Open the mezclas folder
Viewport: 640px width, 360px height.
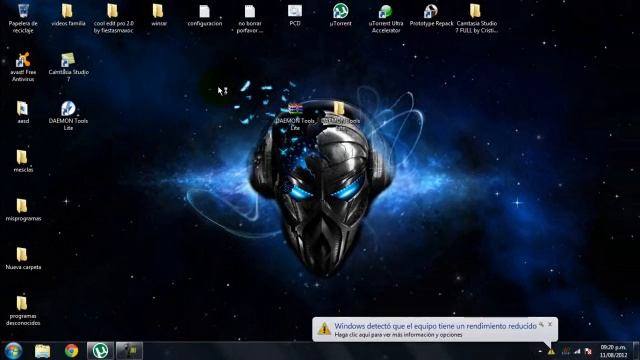coord(23,161)
